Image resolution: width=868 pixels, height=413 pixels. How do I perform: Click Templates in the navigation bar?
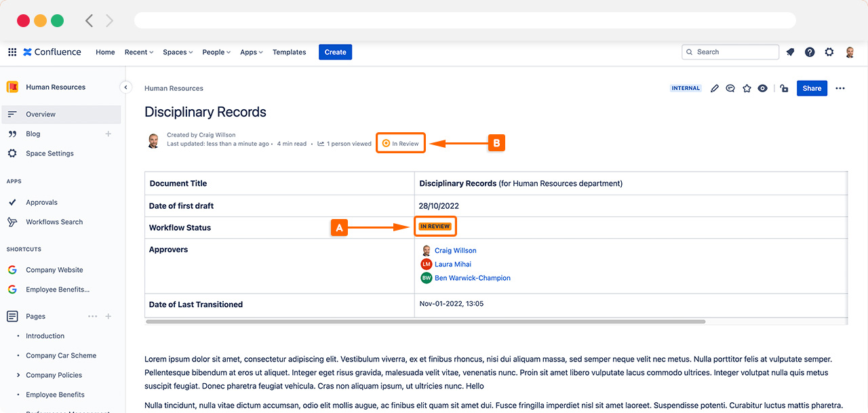point(289,52)
